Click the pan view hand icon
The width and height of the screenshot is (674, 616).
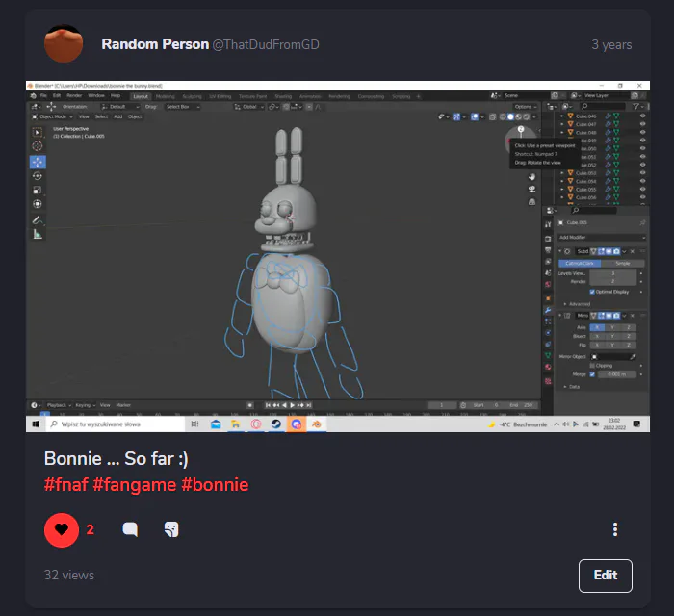[531, 176]
